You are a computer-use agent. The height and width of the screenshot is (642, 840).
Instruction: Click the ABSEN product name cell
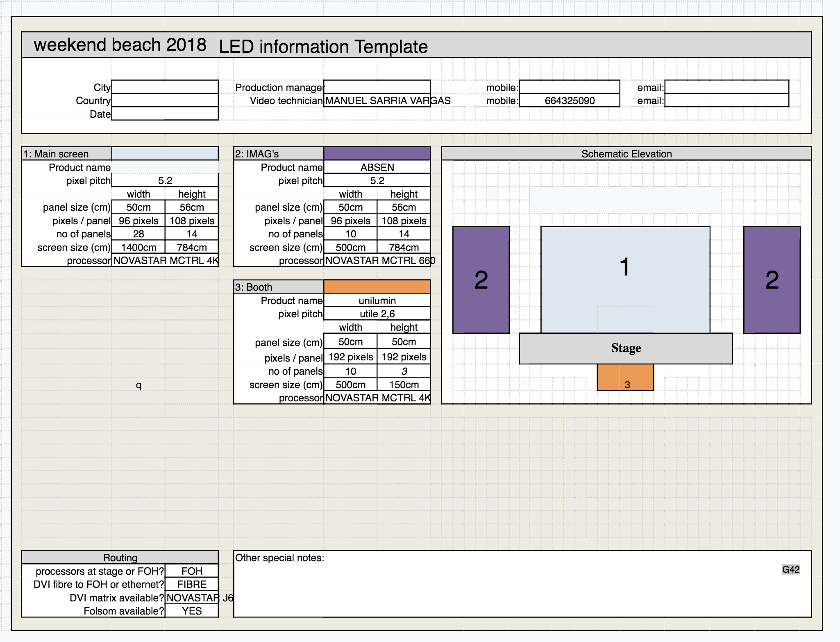(x=377, y=167)
